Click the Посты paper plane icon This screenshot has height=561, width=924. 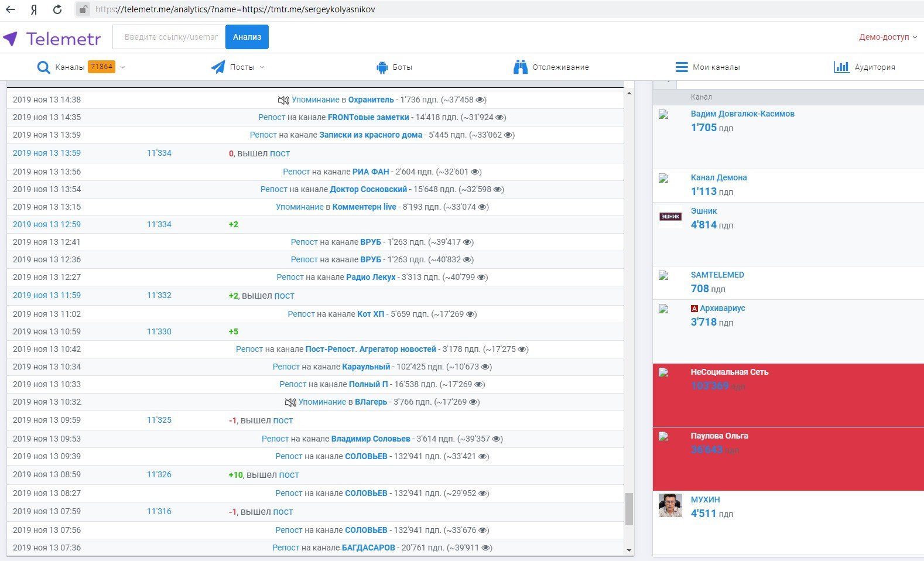218,67
